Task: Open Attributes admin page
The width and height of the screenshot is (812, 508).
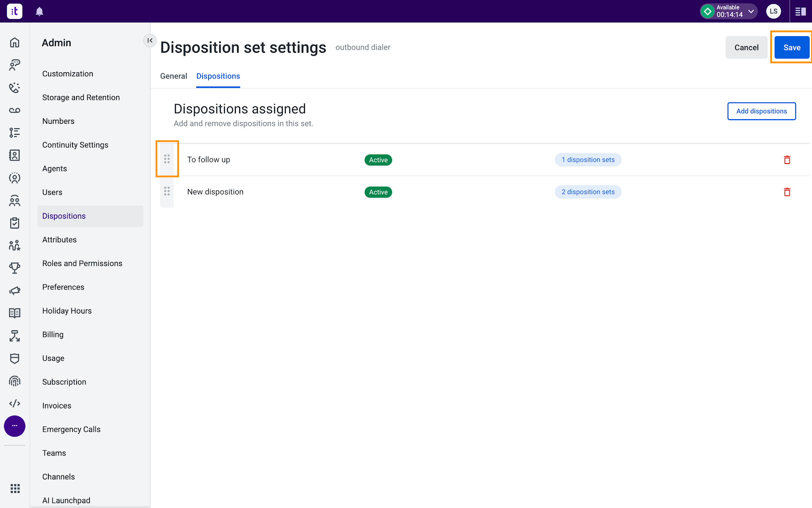Action: [59, 240]
